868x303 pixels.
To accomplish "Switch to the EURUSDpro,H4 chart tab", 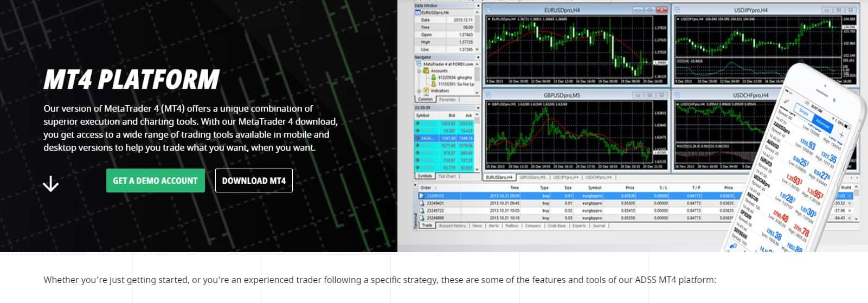I will click(499, 177).
